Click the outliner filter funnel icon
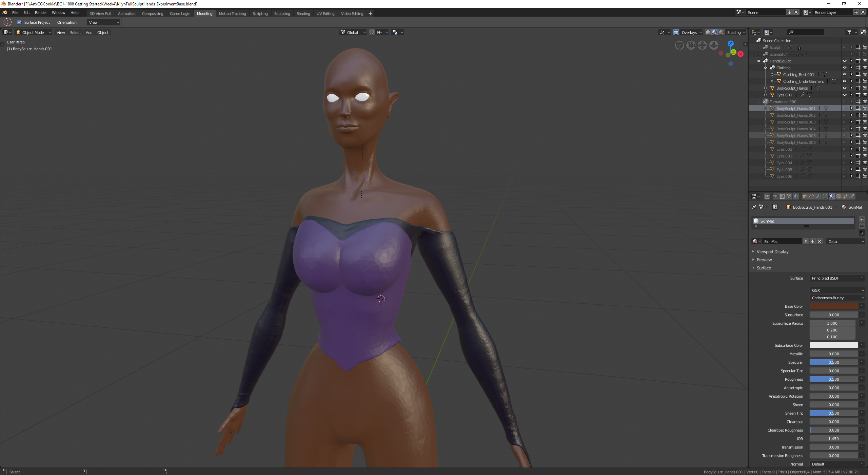868x475 pixels. pos(849,32)
